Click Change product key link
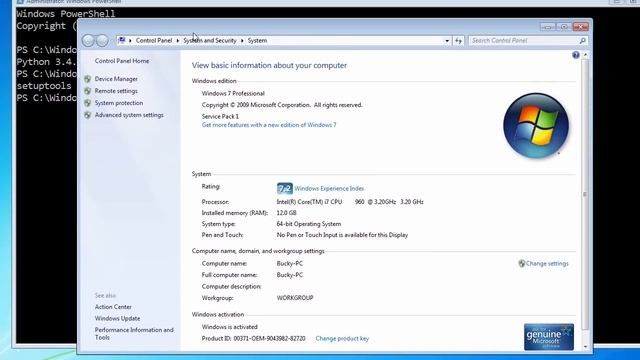 click(342, 338)
